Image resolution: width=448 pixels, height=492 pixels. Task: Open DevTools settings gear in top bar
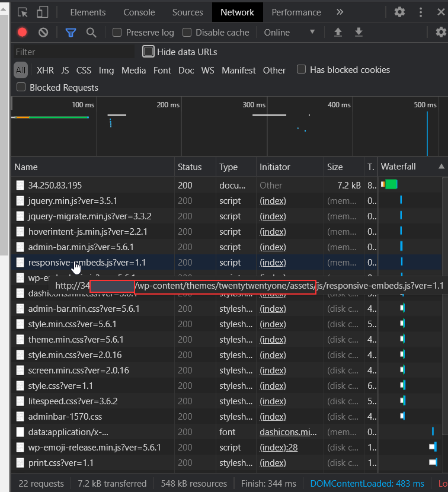pyautogui.click(x=400, y=12)
